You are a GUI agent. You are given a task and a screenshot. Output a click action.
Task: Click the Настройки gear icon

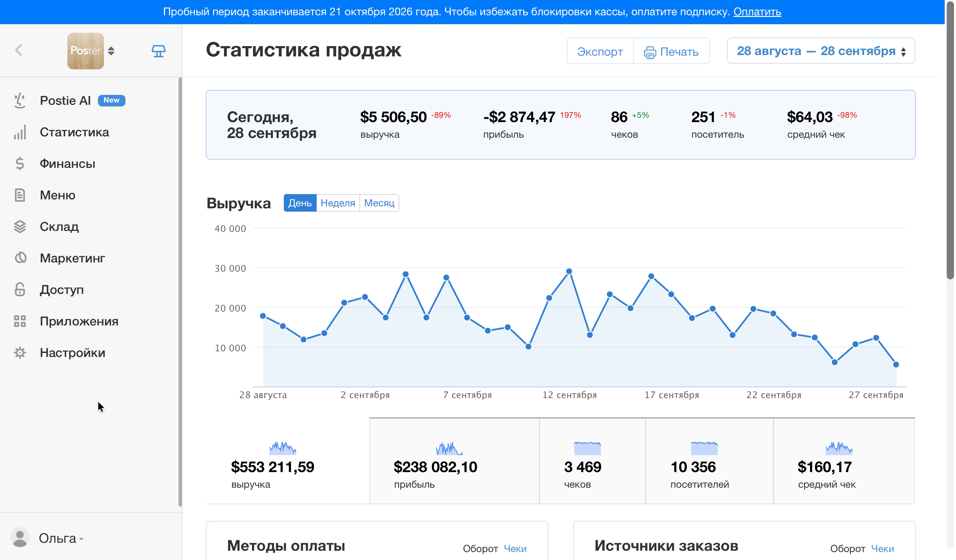coord(20,353)
